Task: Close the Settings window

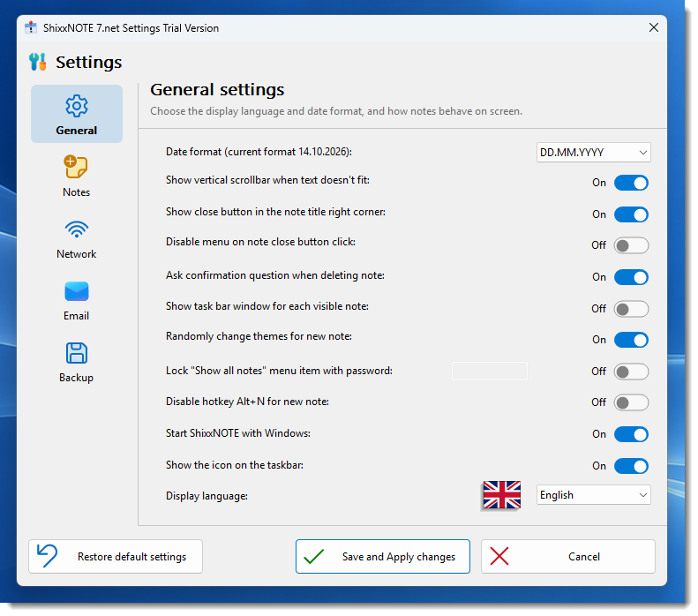Action: pos(654,27)
